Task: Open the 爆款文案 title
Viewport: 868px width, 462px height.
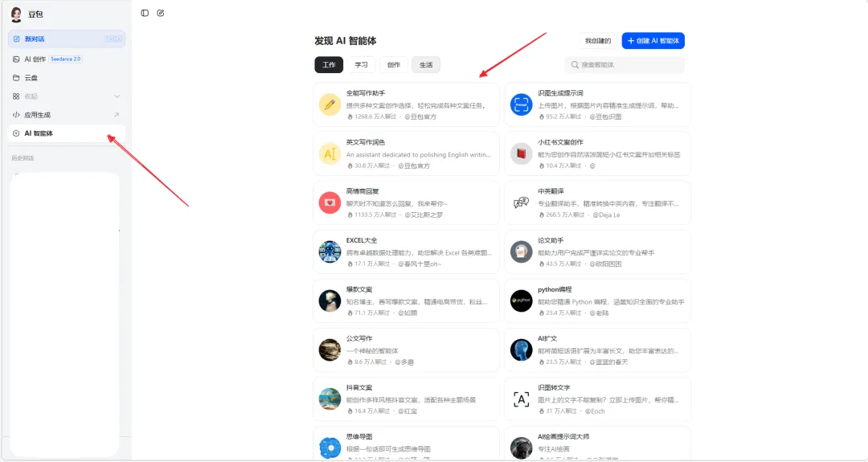Action: point(359,289)
